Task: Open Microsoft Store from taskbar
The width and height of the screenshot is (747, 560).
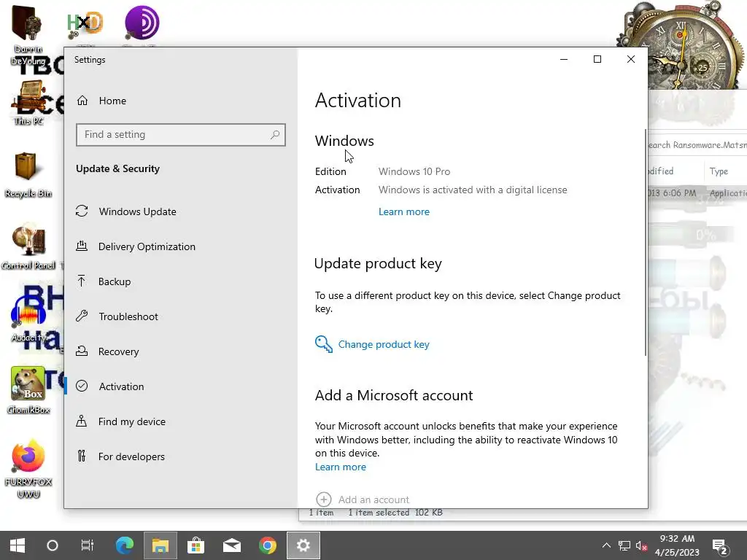Action: pyautogui.click(x=196, y=545)
